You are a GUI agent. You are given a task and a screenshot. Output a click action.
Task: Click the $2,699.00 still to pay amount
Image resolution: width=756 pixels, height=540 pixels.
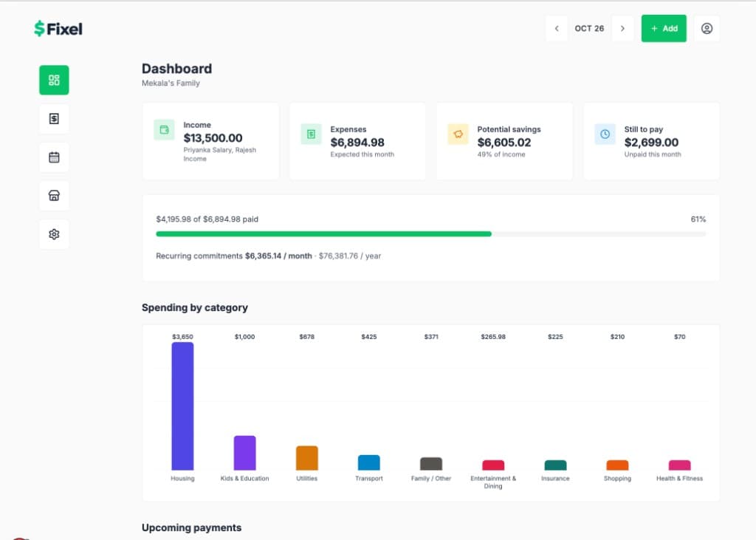(651, 143)
